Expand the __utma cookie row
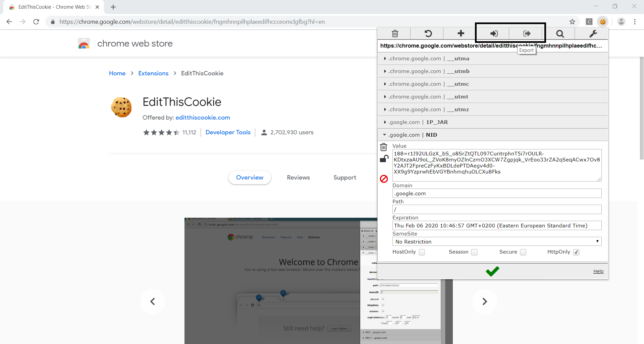Viewport: 644px width, 344px height. click(x=493, y=59)
